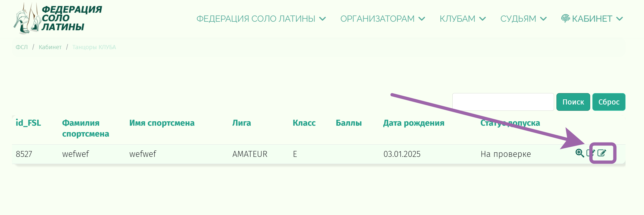This screenshot has width=644, height=215.
Task: Click the Федерация Соло Латины logo
Action: click(x=58, y=18)
